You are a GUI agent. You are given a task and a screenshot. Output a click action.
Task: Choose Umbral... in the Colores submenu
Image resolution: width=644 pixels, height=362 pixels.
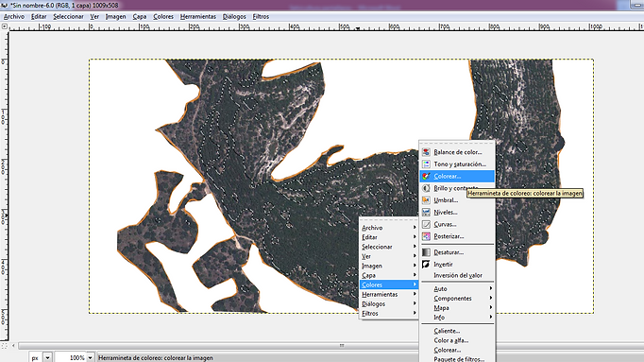457,200
